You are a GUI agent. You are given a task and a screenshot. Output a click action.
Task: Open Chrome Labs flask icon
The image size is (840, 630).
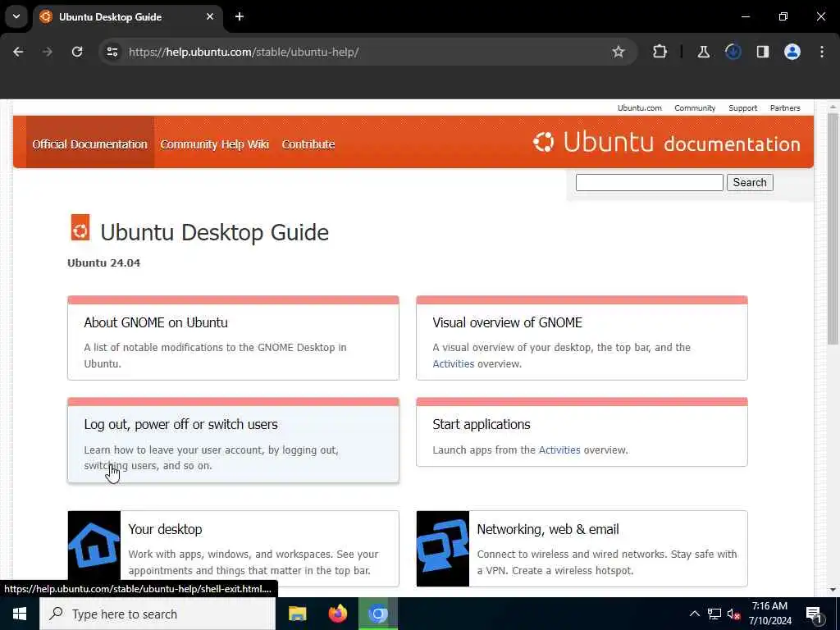[x=703, y=52]
